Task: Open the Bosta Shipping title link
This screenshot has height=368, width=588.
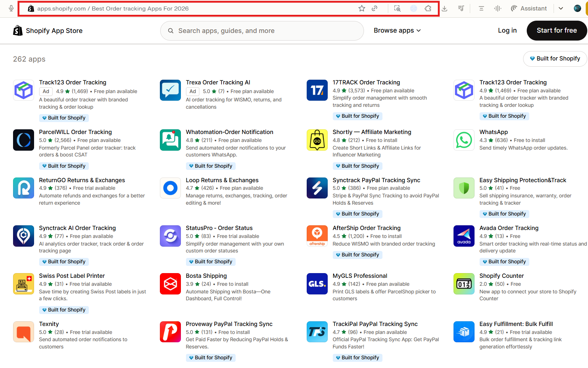Action: [206, 276]
